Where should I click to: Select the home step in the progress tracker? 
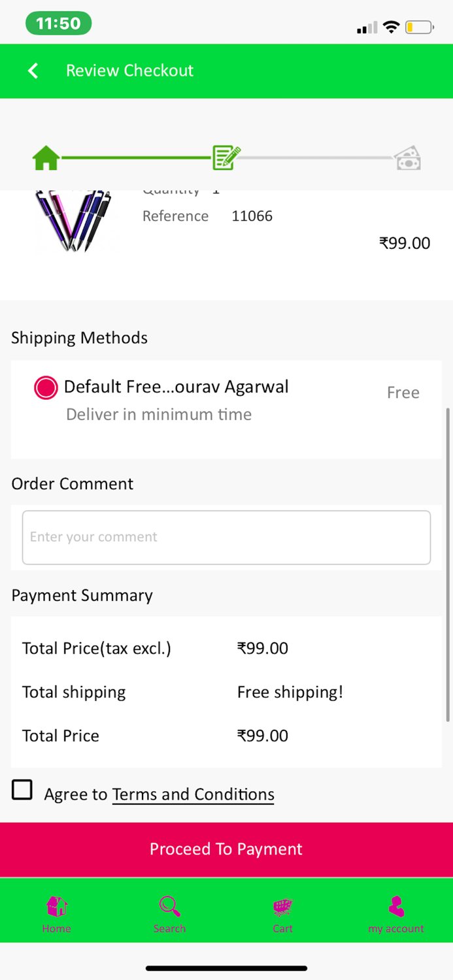[46, 157]
